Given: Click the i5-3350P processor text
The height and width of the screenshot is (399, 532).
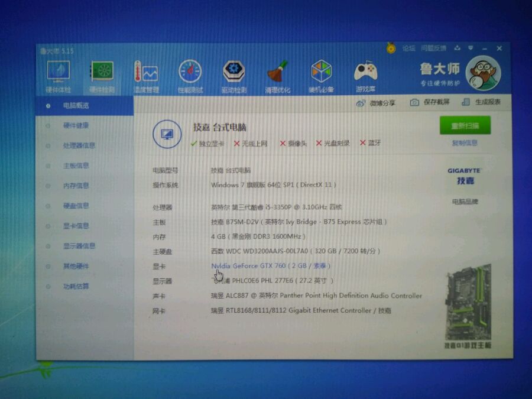Looking at the screenshot, I should click(277, 207).
